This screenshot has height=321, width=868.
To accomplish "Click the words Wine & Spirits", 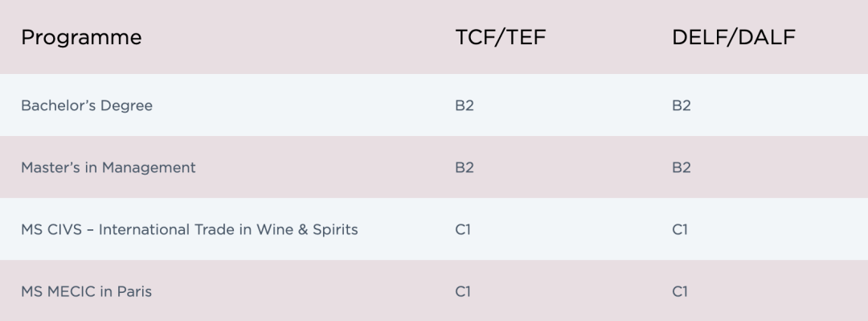I will pyautogui.click(x=307, y=229).
